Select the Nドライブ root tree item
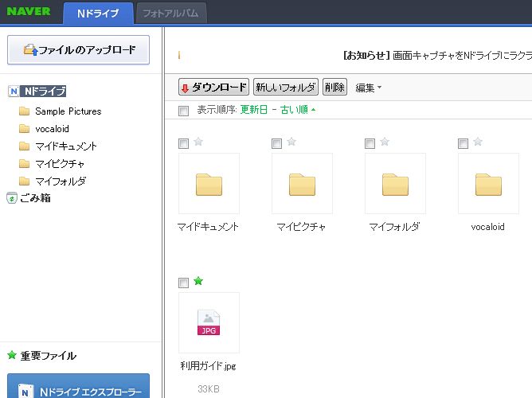This screenshot has height=398, width=532. [x=45, y=91]
